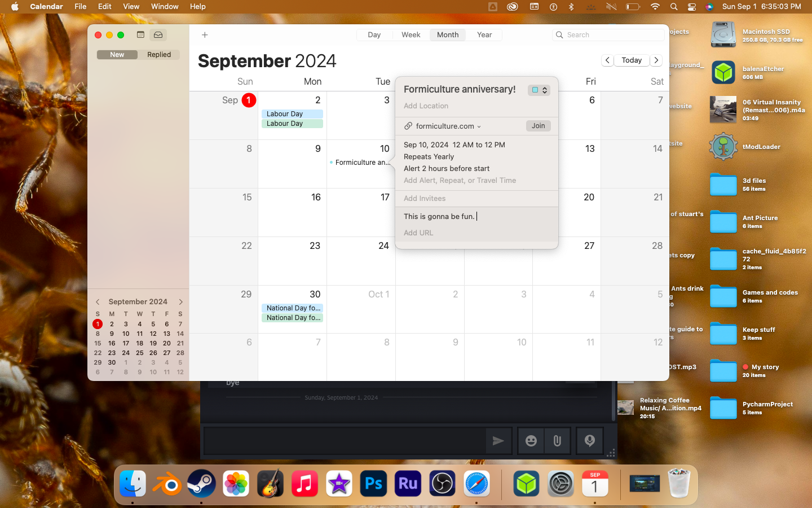Screen dimensions: 812x508
Task: Mini calendar next month chevron
Action: 180,302
